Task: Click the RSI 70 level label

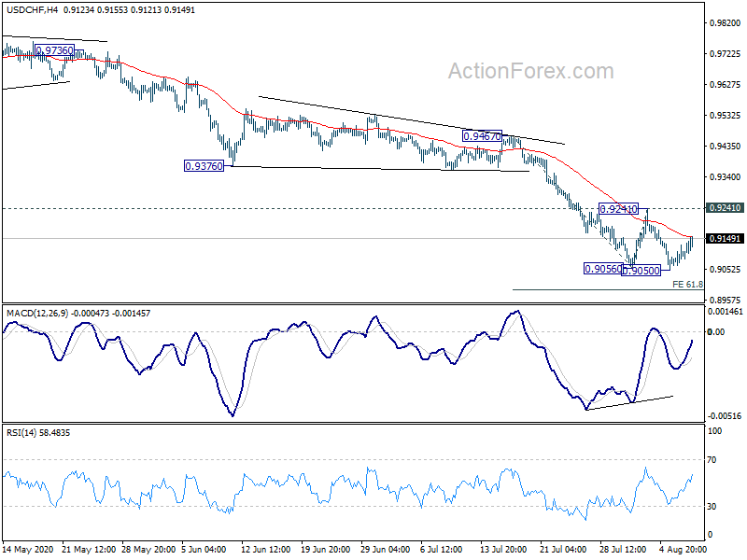Action: [712, 460]
